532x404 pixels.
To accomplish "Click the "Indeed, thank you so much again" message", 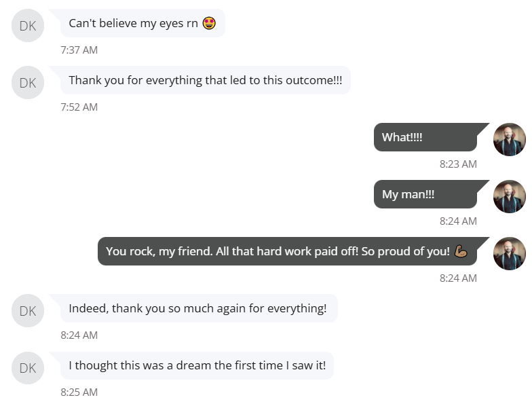I will (197, 308).
